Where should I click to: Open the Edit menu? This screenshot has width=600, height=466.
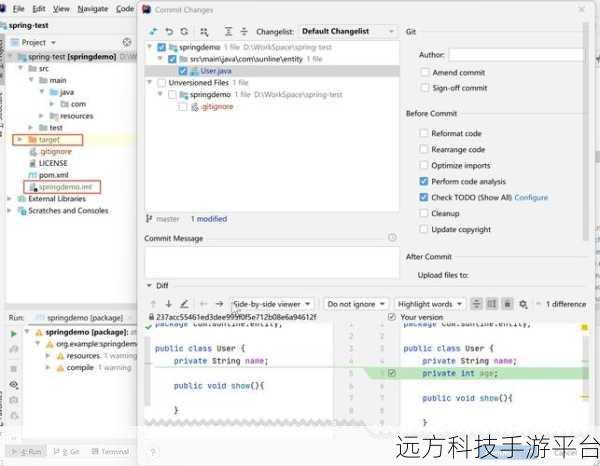tap(39, 9)
